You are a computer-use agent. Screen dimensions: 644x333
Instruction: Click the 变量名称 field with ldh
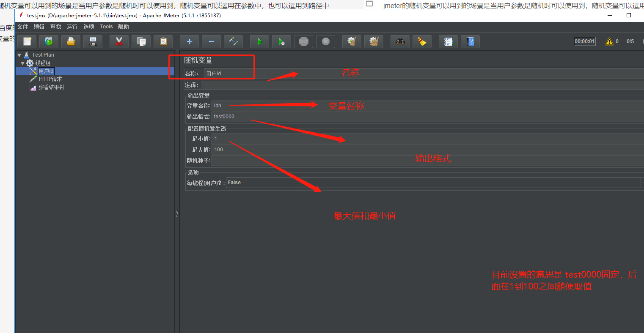point(427,106)
